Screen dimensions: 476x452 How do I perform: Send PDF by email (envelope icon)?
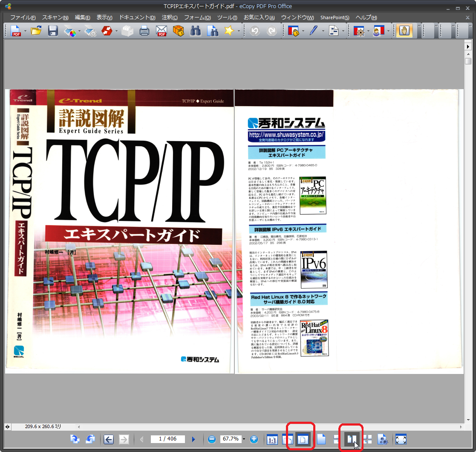pos(161,31)
